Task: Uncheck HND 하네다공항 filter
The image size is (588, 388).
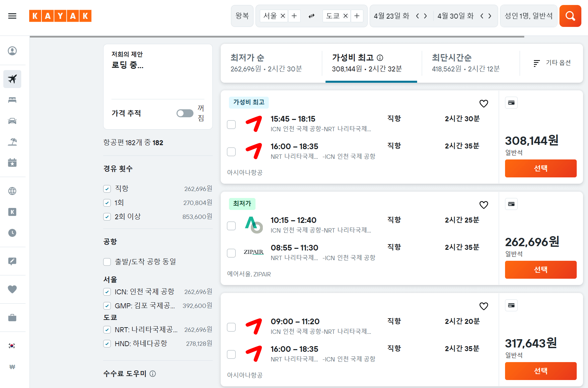Action: click(107, 344)
